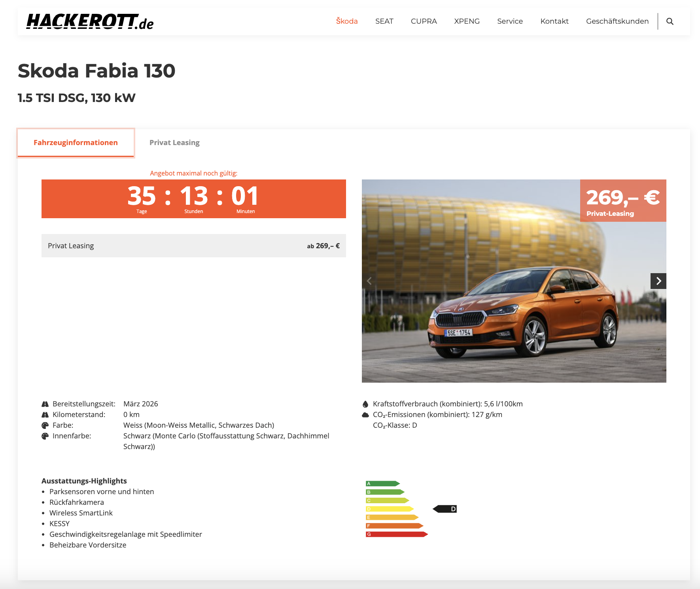The width and height of the screenshot is (700, 589).
Task: Select XPENG in the top navigation
Action: (467, 21)
